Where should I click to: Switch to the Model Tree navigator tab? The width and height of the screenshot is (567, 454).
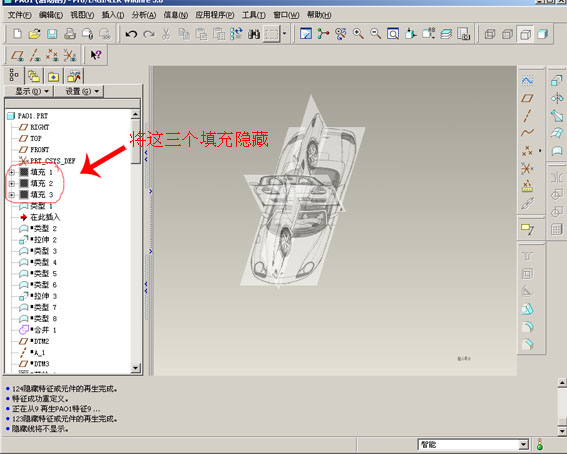tap(14, 75)
